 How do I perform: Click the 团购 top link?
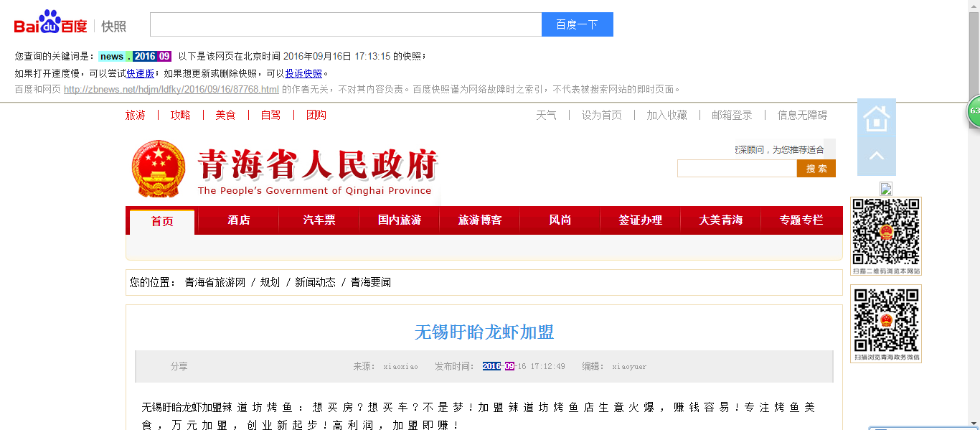pyautogui.click(x=316, y=115)
